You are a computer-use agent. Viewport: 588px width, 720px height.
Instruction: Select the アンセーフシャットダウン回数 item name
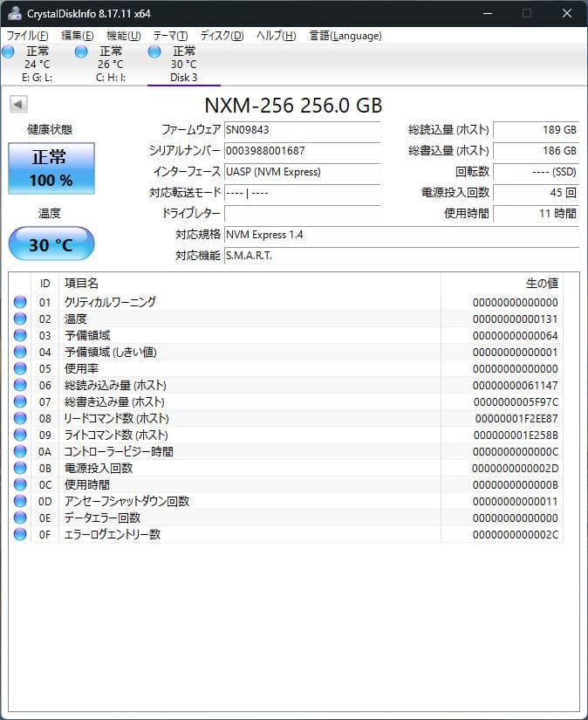pyautogui.click(x=126, y=501)
